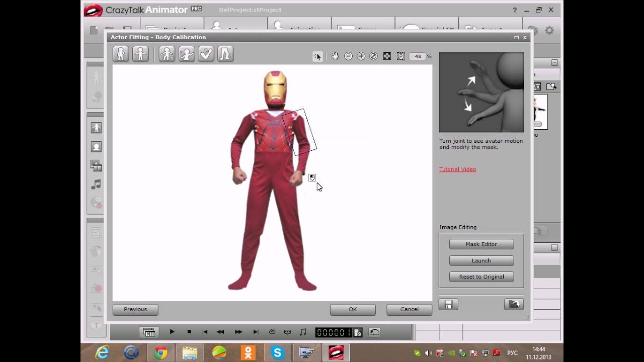
Task: Toggle the music note sound icon
Action: click(x=303, y=332)
